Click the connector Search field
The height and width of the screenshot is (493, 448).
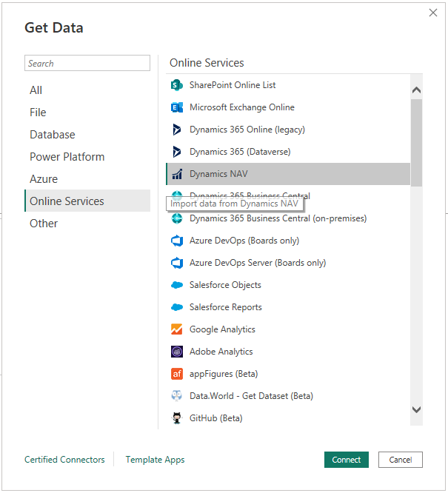click(87, 63)
